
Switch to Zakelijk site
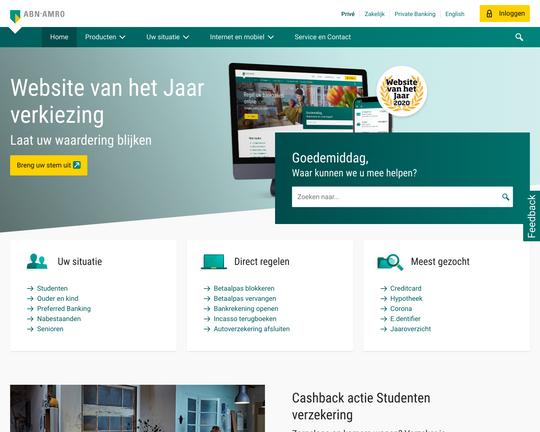374,14
